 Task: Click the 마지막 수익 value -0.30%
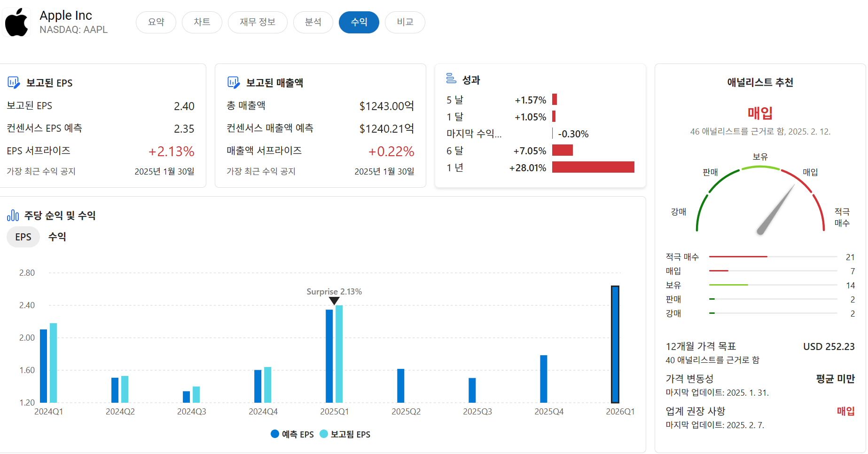click(x=573, y=134)
